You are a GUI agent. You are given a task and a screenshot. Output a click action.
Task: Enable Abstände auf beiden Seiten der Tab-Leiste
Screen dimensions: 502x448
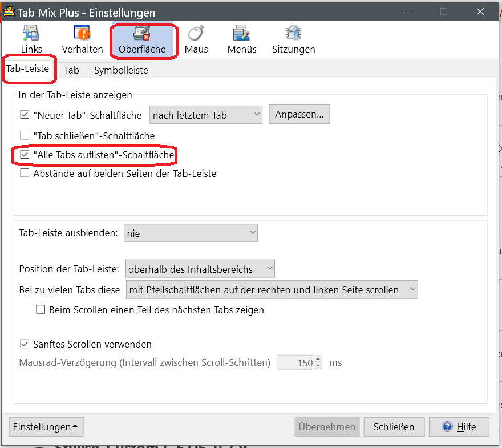pos(25,173)
